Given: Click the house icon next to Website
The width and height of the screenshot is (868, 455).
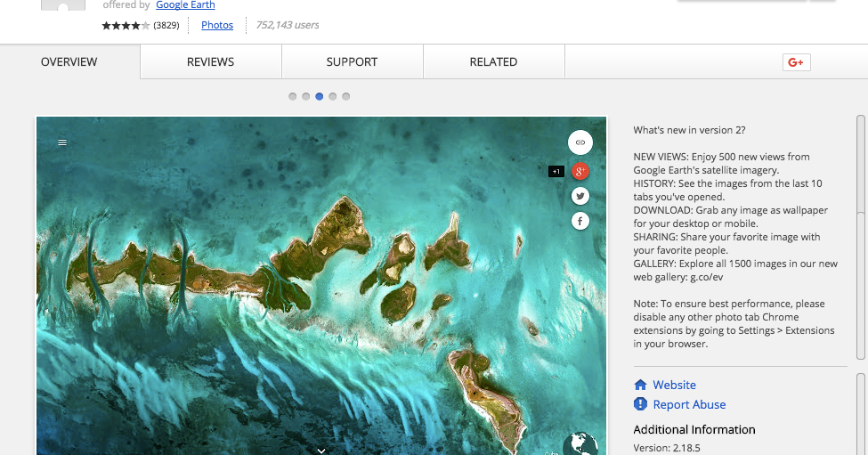Looking at the screenshot, I should point(640,385).
